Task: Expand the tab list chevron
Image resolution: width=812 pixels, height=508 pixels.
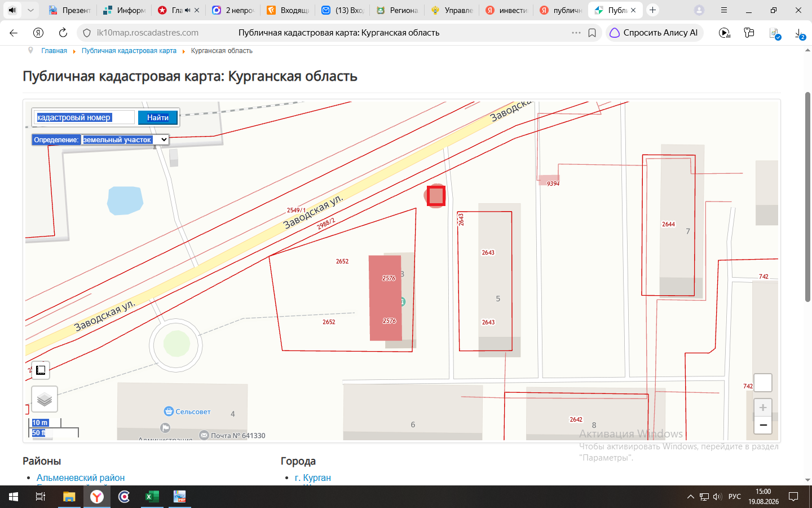Action: point(30,10)
